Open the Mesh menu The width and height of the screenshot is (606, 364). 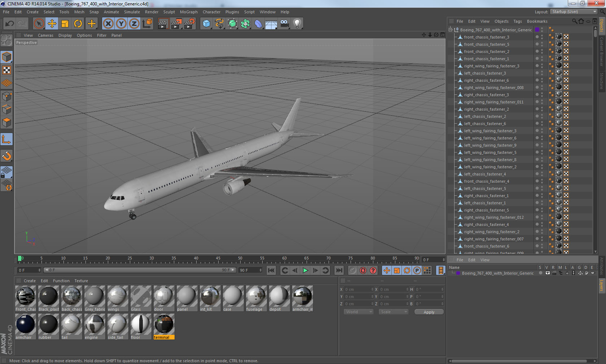79,12
